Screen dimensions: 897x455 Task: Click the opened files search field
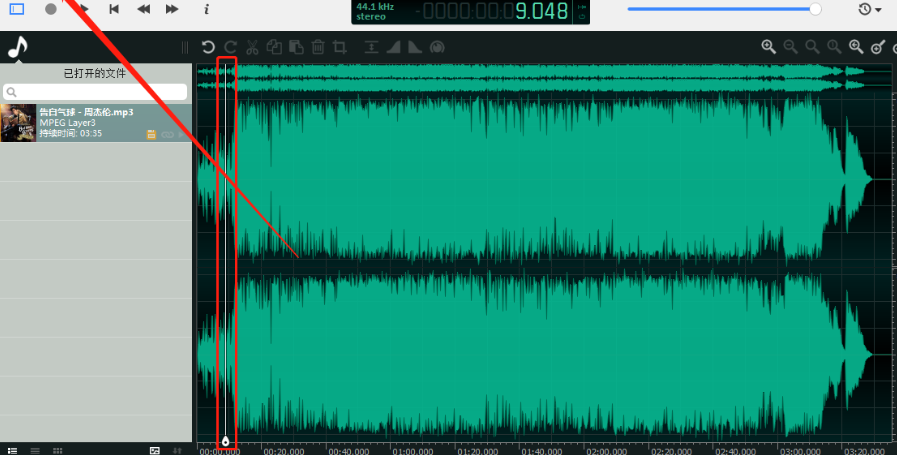point(96,92)
